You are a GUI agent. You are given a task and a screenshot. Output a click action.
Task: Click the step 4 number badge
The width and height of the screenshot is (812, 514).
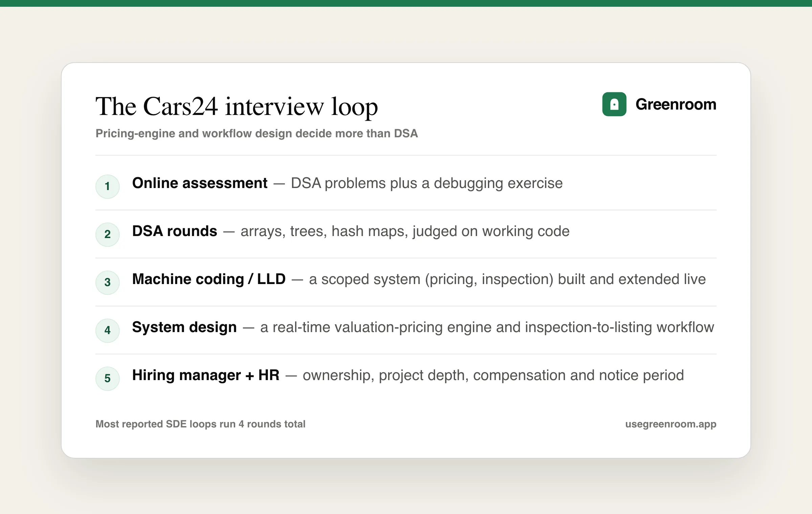pos(108,330)
